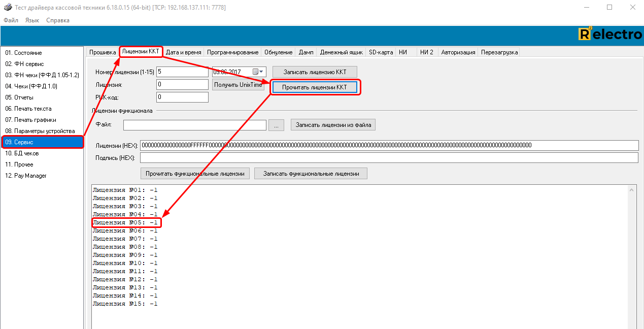Click the Номер лицензии input field
644x329 pixels.
tap(182, 72)
